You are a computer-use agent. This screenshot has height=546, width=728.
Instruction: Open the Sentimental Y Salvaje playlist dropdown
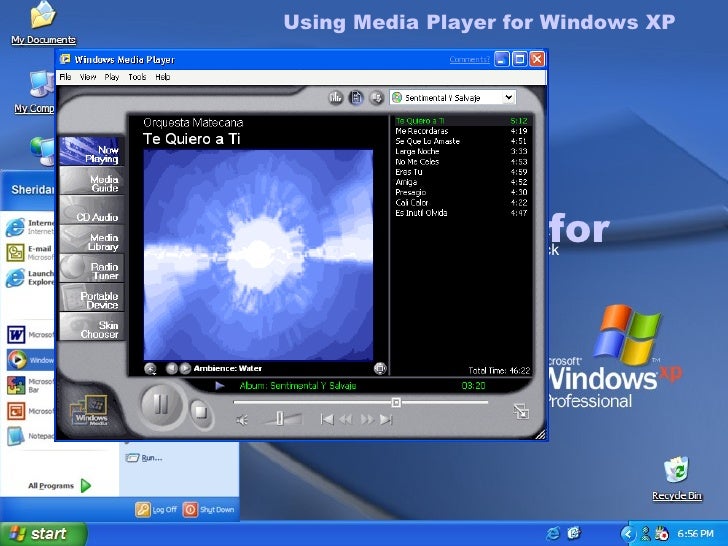coord(509,97)
